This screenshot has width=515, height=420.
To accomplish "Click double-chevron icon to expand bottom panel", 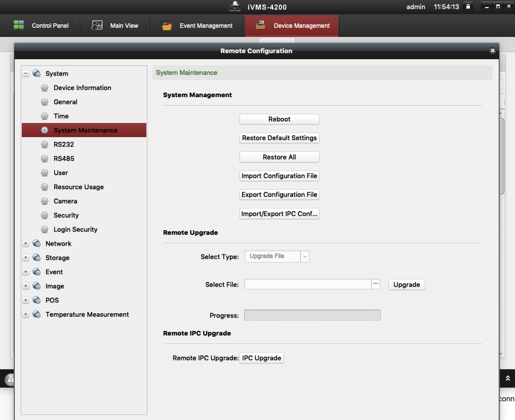I will tap(507, 378).
